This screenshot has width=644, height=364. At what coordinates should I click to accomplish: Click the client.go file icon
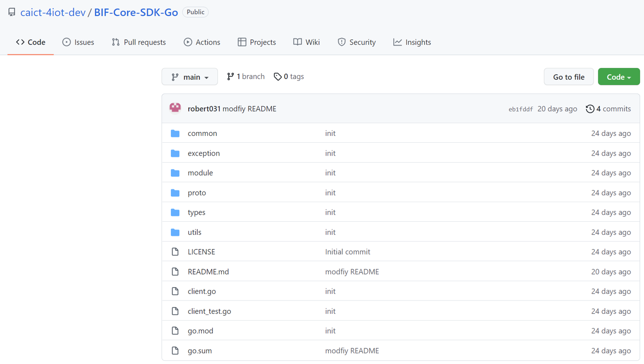(x=175, y=292)
